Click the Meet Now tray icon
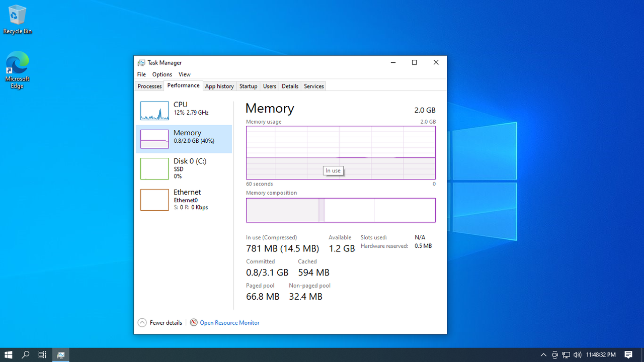The height and width of the screenshot is (362, 644). coord(555,355)
